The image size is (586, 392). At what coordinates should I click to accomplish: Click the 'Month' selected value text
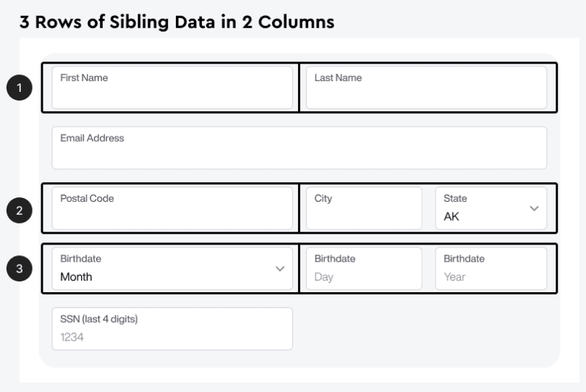[x=76, y=276]
